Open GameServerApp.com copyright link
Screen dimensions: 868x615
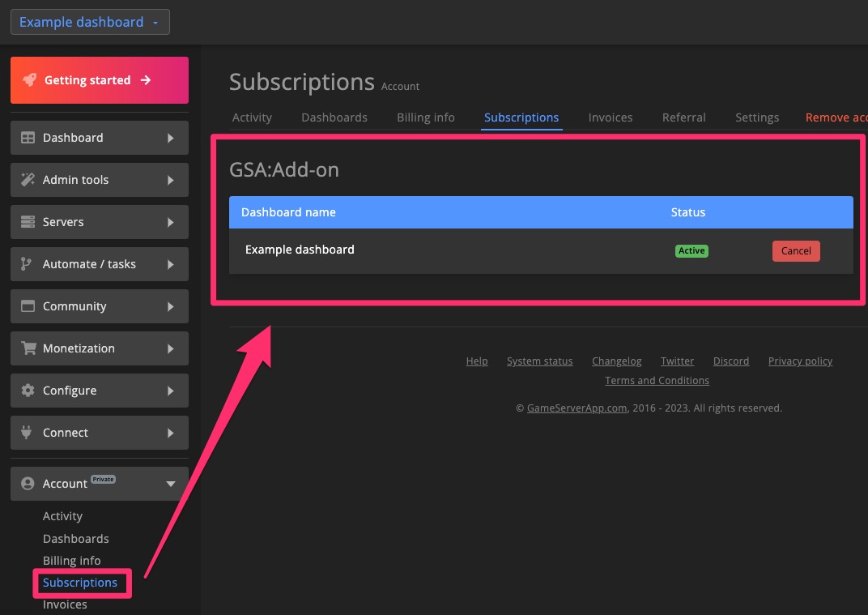pos(577,408)
